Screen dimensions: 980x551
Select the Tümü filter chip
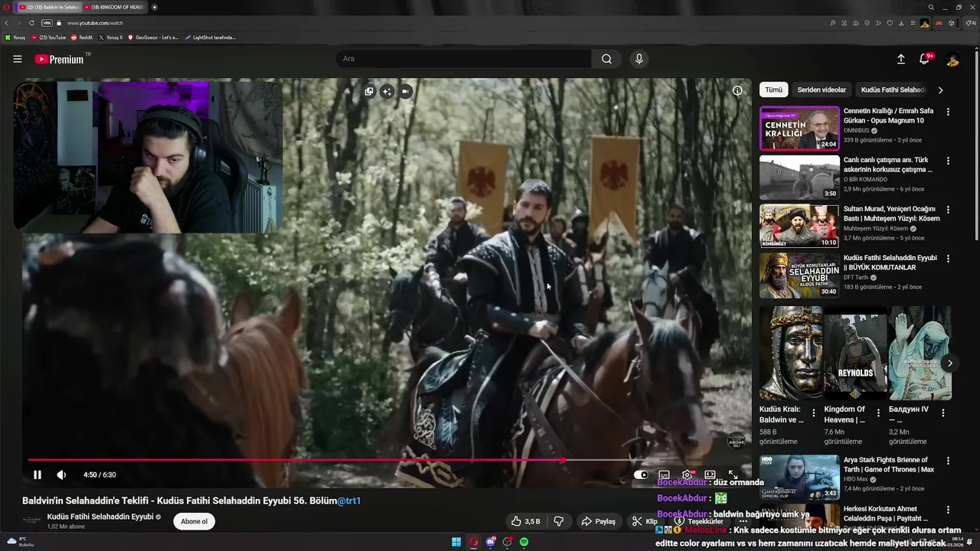coord(774,90)
